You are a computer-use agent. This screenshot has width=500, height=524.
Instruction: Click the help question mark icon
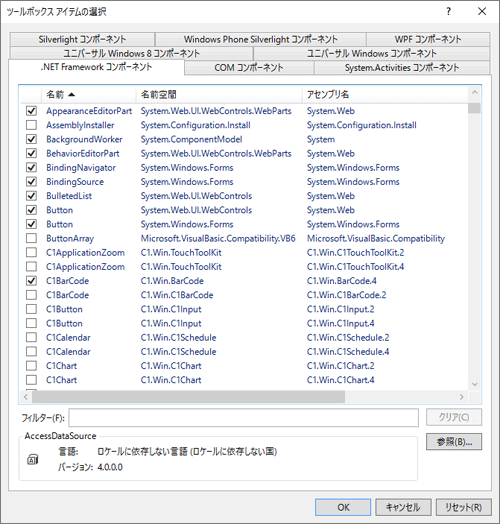click(449, 11)
